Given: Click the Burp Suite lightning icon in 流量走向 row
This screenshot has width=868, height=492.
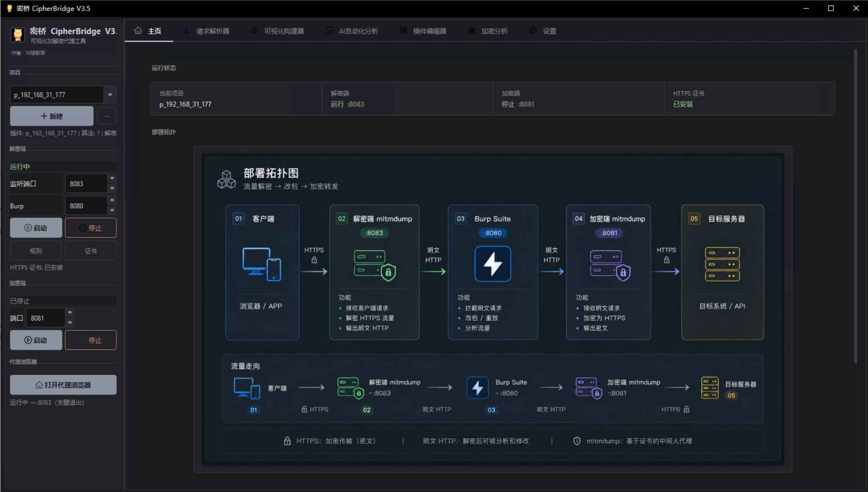Looking at the screenshot, I should click(477, 388).
